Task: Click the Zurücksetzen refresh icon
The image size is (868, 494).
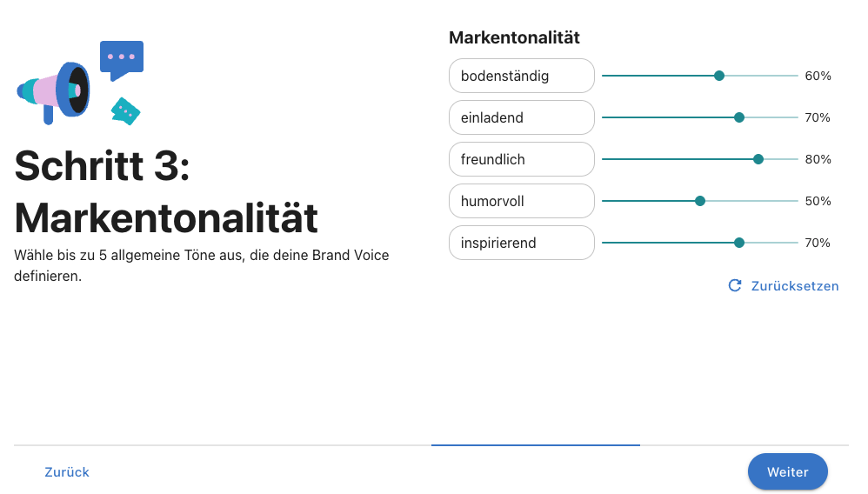Action: (735, 286)
